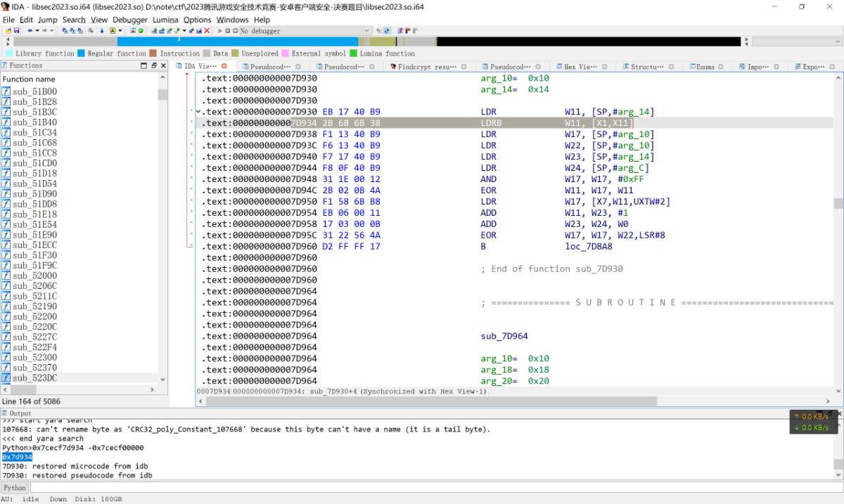
Task: Click the Jump back arrow icon
Action: [x=28, y=31]
